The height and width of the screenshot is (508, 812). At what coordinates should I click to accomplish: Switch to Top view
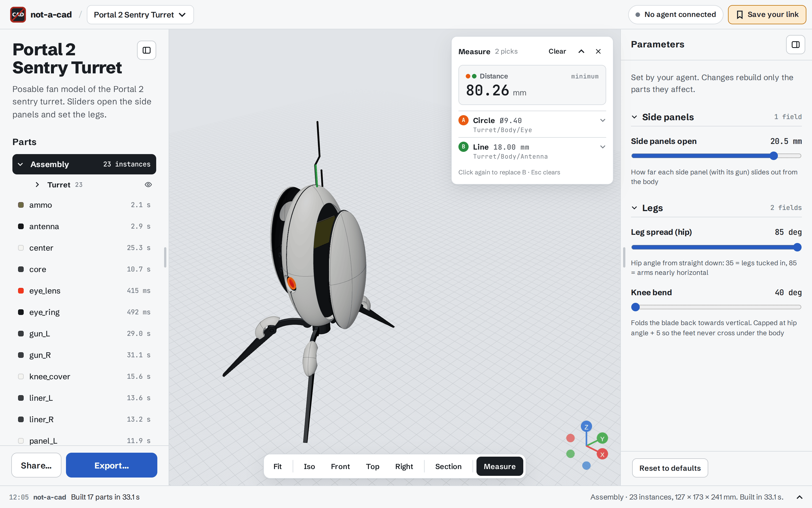point(372,466)
